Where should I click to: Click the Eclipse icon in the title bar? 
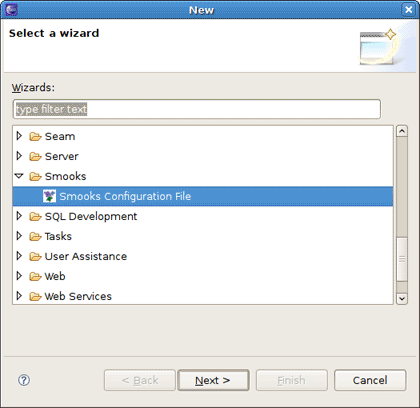[x=11, y=9]
